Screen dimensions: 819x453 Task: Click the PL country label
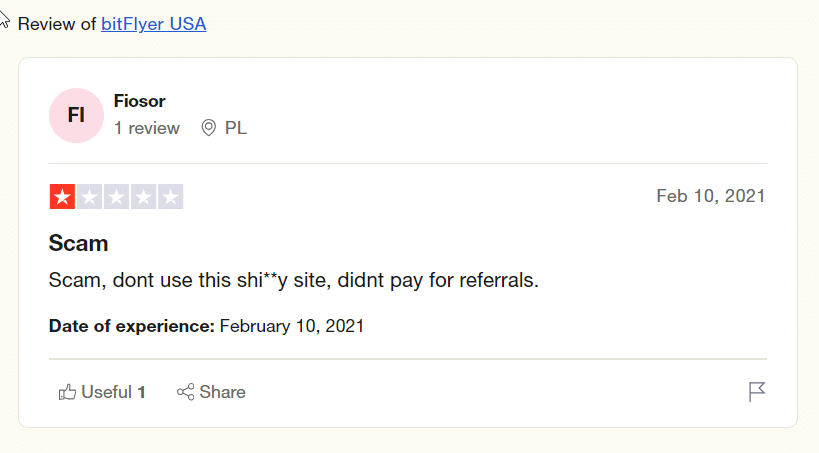[x=236, y=128]
